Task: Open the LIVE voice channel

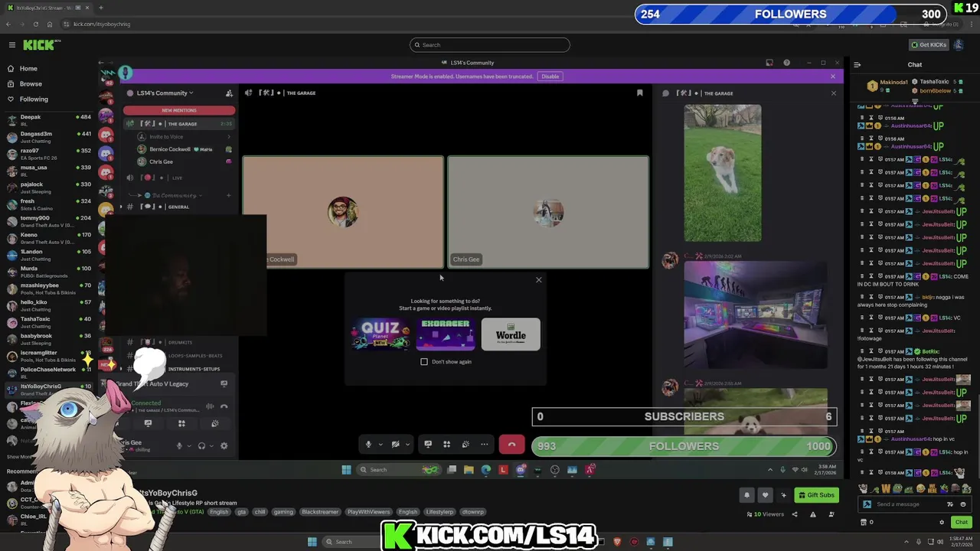Action: coord(179,178)
